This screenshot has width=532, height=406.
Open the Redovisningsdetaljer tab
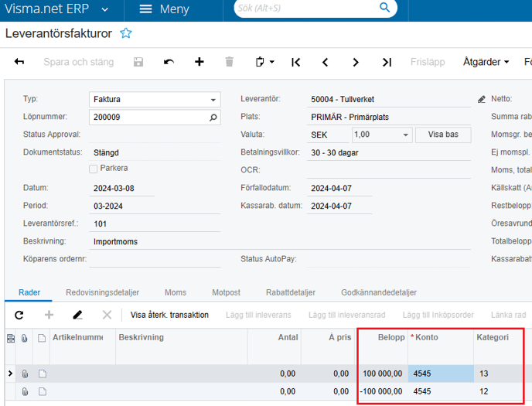[x=103, y=292]
